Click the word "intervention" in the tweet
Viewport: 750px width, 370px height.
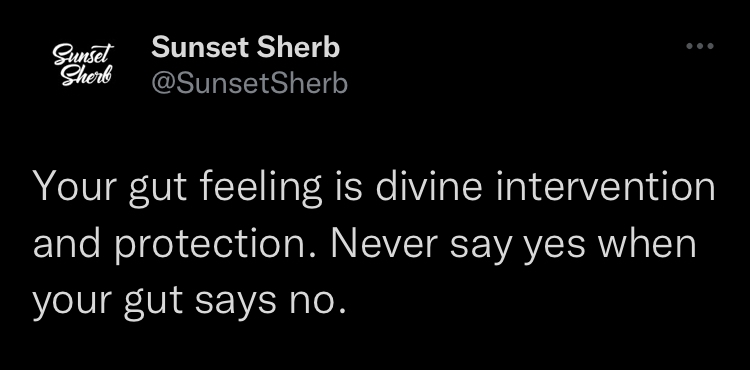[x=606, y=186]
